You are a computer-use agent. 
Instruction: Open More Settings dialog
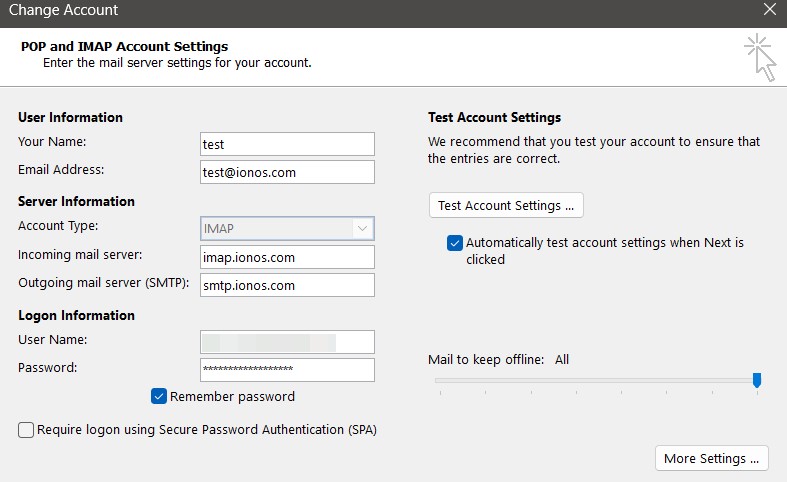point(711,458)
